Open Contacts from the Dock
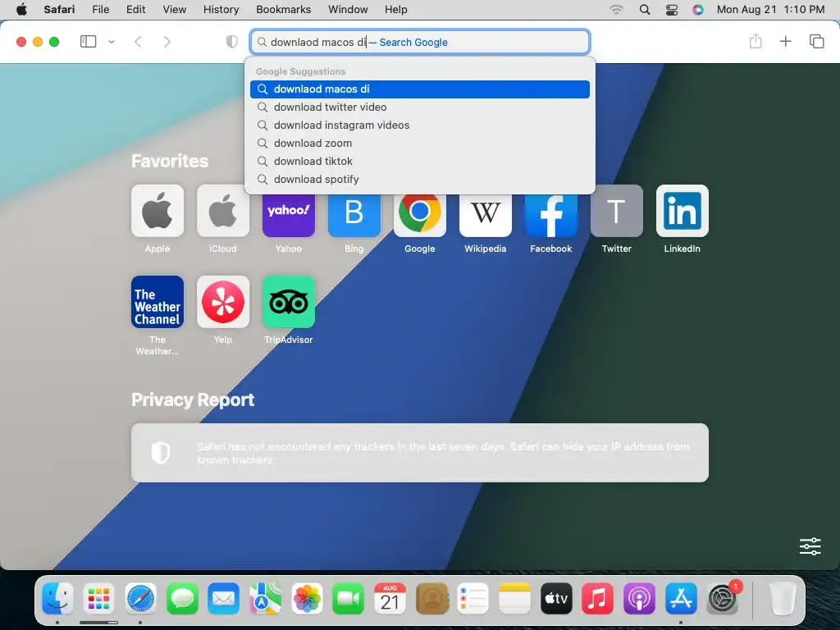 point(431,598)
